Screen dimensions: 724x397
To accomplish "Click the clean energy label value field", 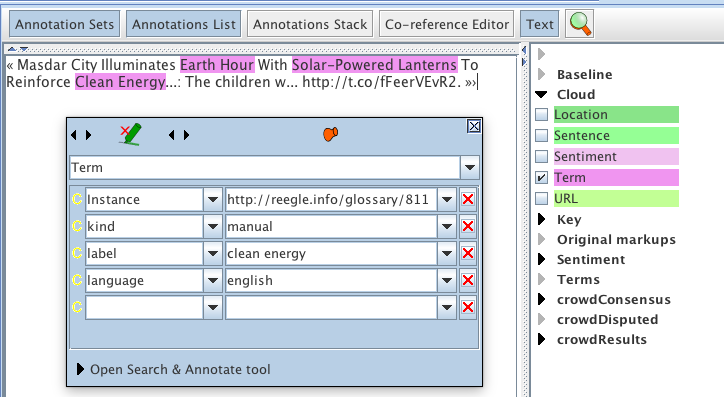I will pos(331,253).
